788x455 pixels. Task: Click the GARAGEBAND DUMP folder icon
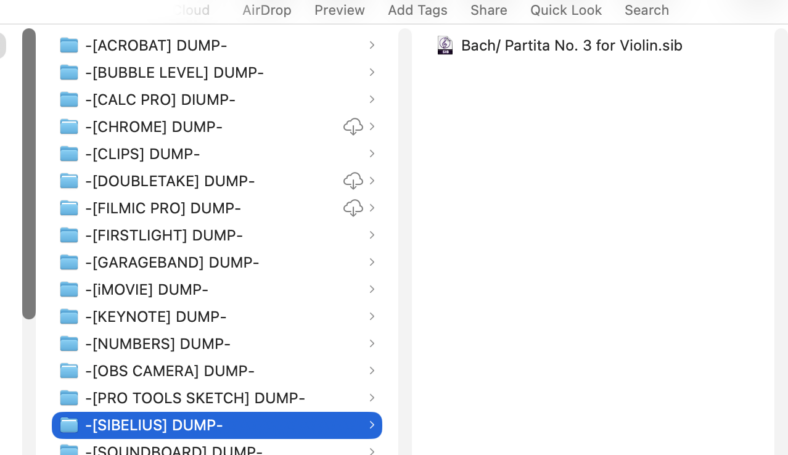point(69,262)
